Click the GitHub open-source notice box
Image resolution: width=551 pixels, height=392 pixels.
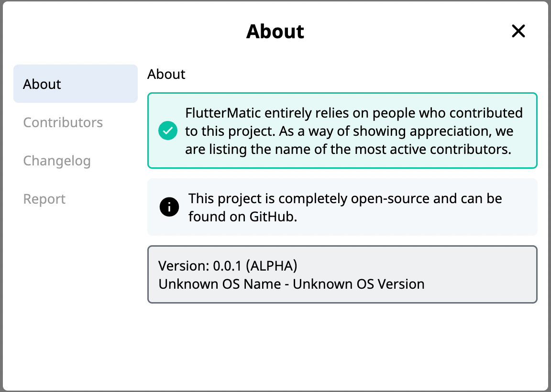click(342, 207)
